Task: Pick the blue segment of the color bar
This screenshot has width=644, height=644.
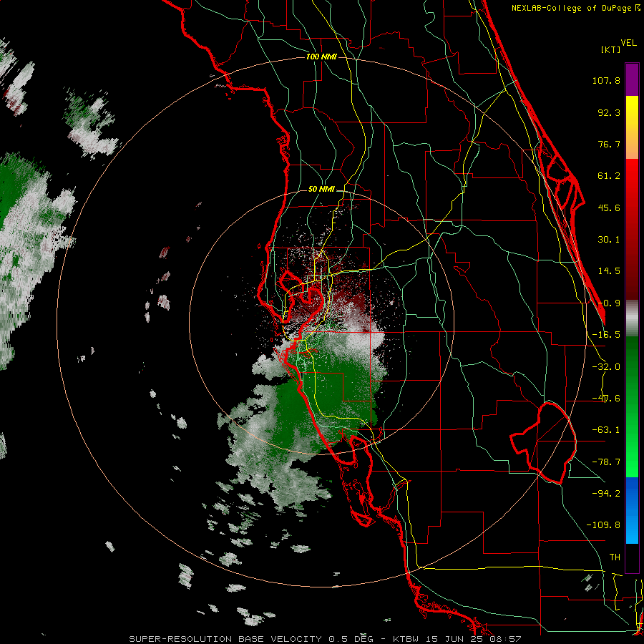Action: coord(632,510)
